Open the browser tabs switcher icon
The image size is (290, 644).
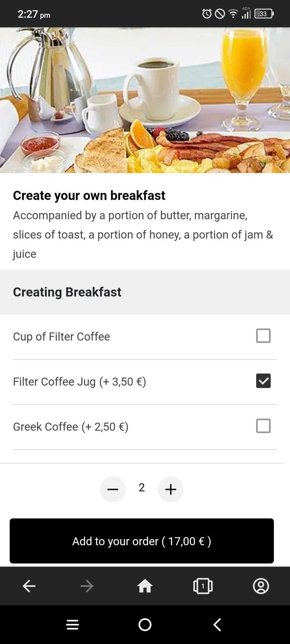pyautogui.click(x=203, y=586)
